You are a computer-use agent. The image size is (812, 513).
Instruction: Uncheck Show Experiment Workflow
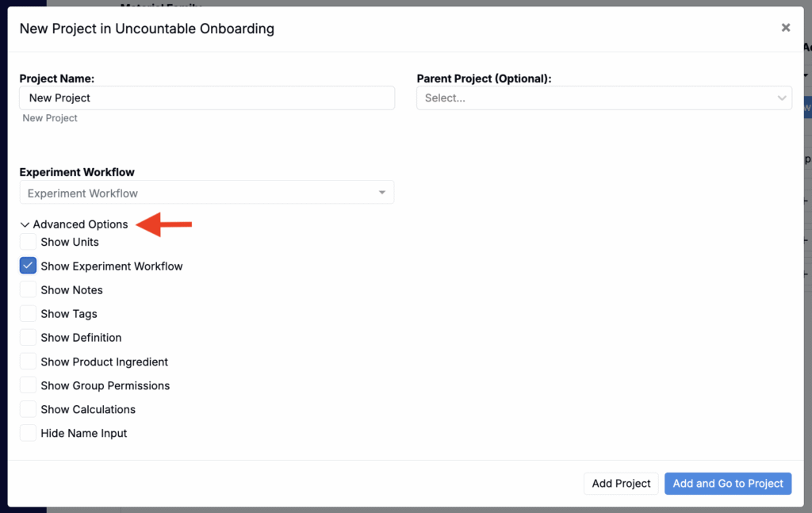[29, 266]
